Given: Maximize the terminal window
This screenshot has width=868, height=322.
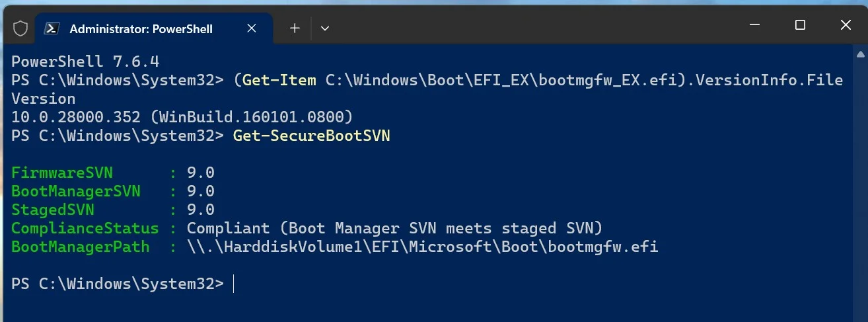Looking at the screenshot, I should pyautogui.click(x=800, y=25).
